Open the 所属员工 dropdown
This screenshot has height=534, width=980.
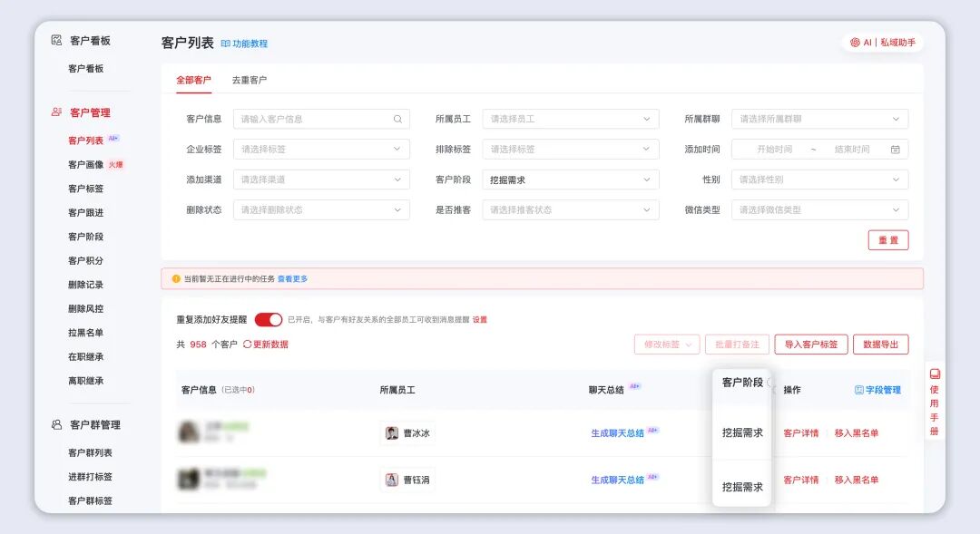tap(570, 119)
